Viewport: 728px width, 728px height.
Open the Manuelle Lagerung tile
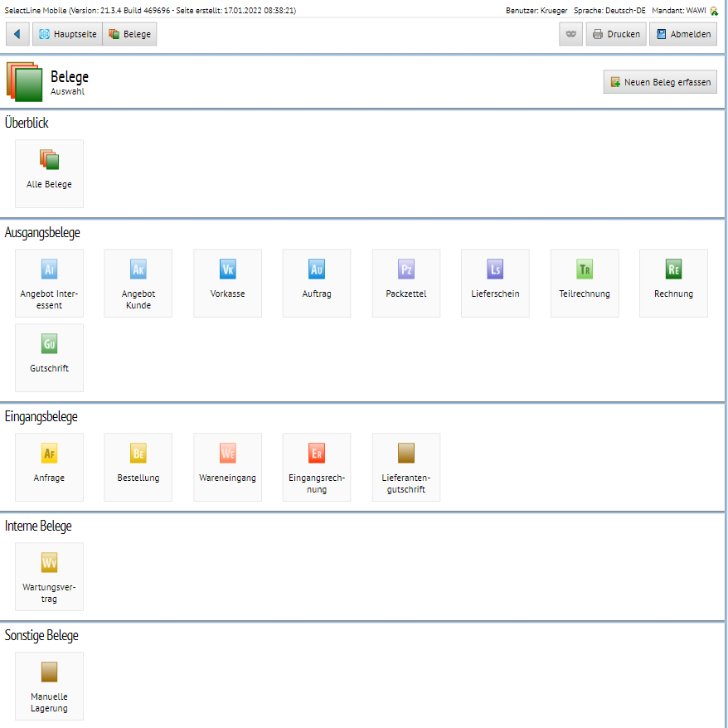point(49,687)
